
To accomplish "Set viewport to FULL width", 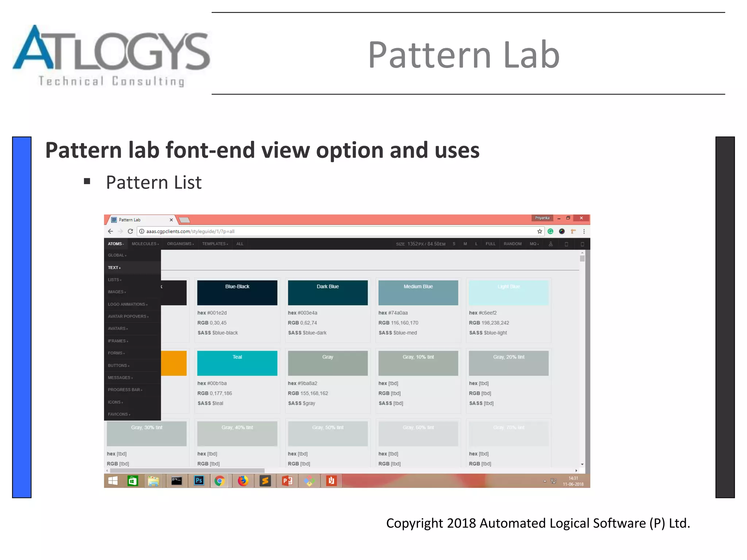I will coord(491,244).
